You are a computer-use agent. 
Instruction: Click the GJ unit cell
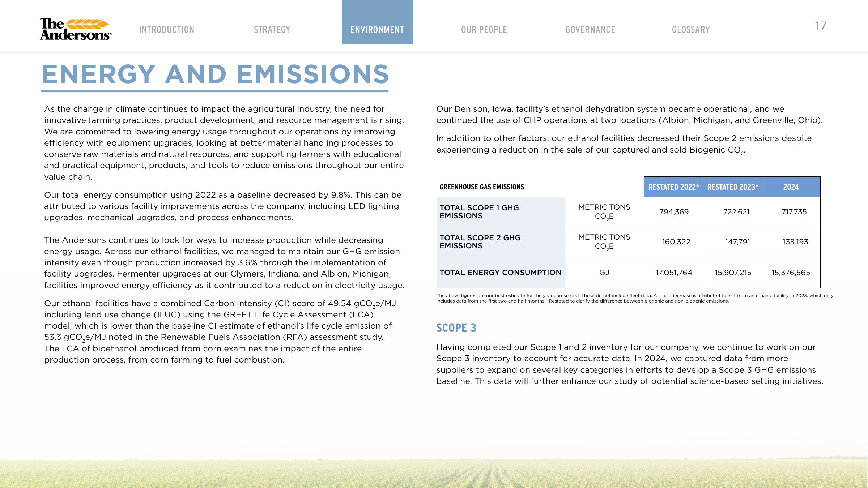(x=604, y=273)
